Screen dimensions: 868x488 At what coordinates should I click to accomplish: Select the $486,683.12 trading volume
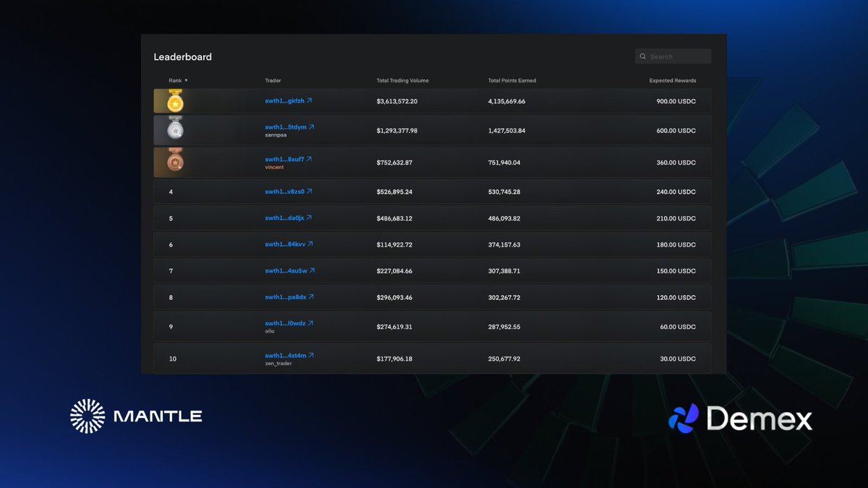coord(394,218)
